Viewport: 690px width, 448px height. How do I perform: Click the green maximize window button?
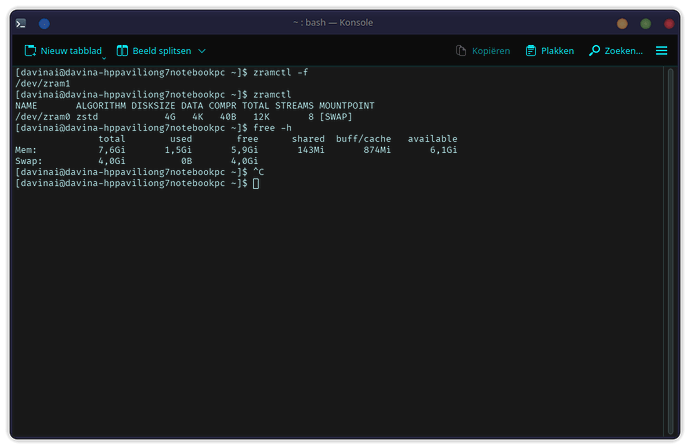pos(646,24)
